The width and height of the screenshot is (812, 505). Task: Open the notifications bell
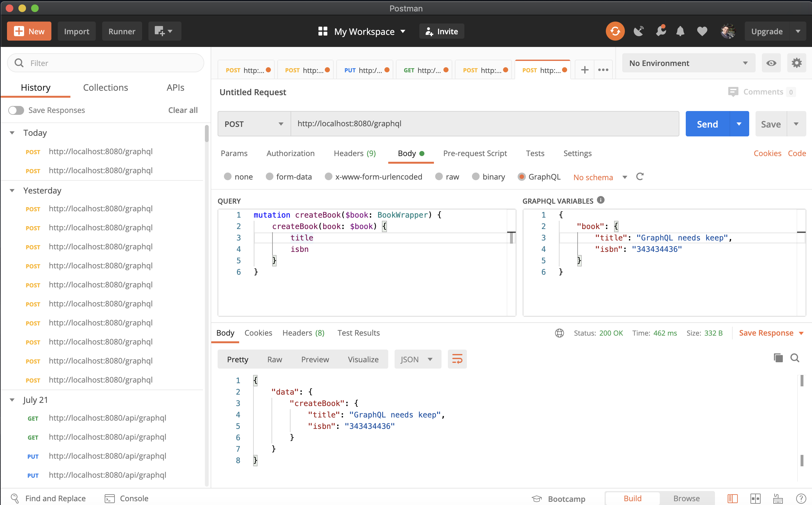[x=680, y=31]
